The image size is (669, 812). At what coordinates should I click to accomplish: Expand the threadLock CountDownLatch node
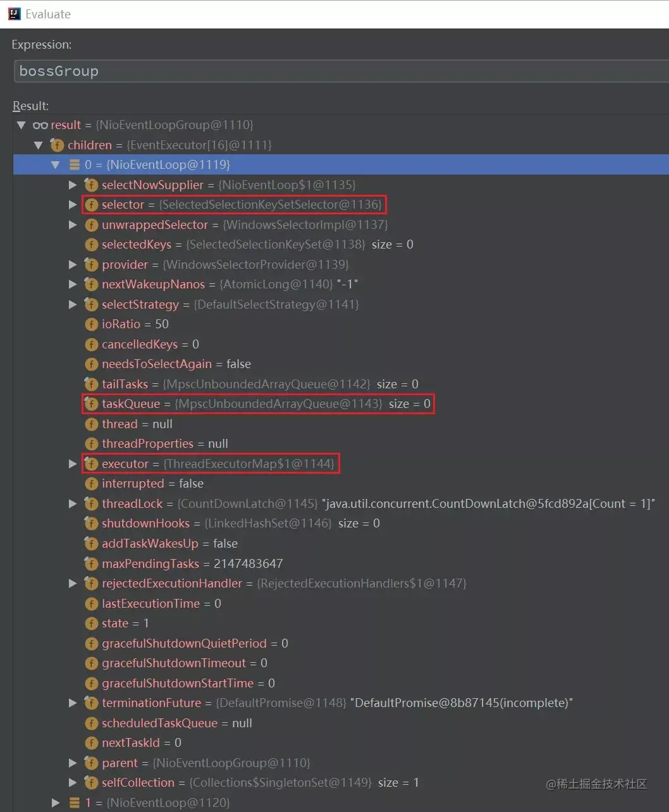(73, 504)
